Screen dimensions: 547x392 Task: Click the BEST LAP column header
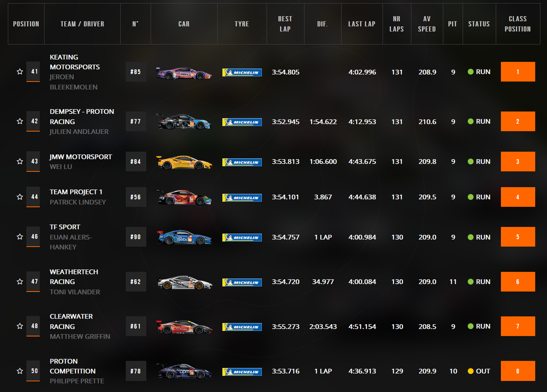click(286, 24)
